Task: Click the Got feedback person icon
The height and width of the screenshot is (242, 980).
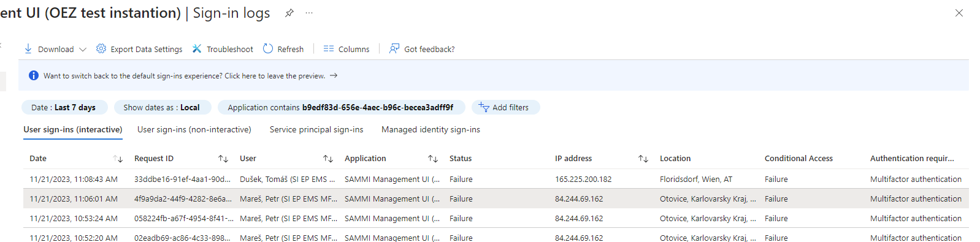Action: [x=394, y=49]
